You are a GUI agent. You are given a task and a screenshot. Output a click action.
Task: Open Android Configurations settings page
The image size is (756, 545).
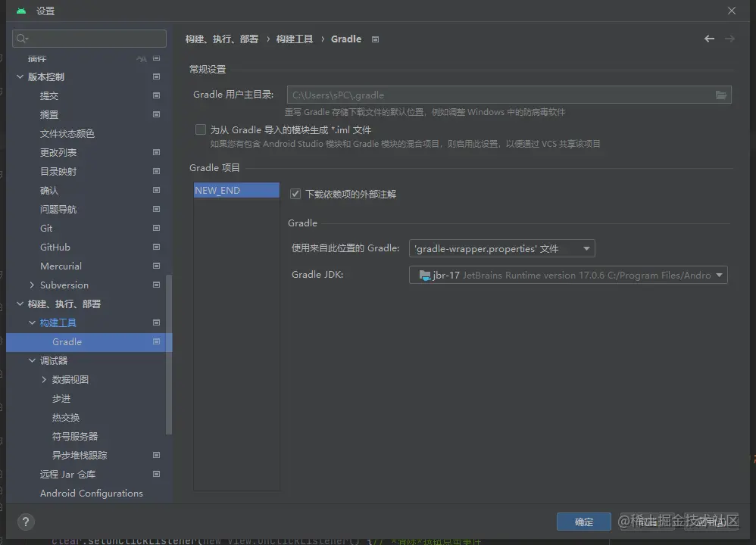(91, 493)
